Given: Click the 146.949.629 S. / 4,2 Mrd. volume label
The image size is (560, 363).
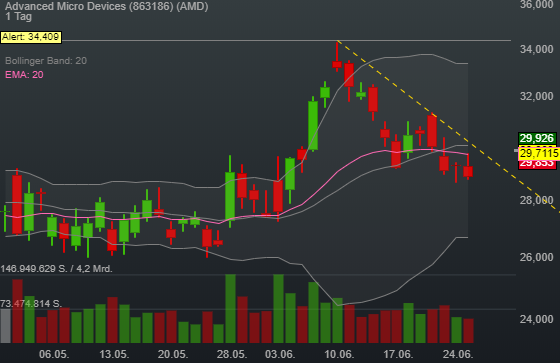Looking at the screenshot, I should tap(56, 269).
